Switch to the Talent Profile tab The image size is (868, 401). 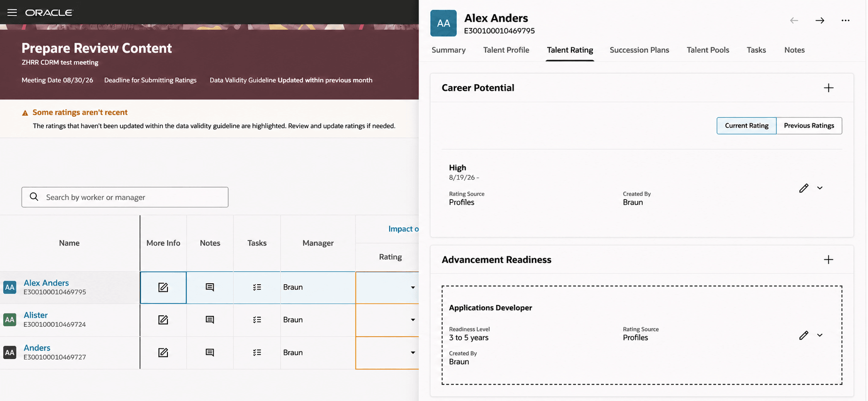[x=506, y=50]
